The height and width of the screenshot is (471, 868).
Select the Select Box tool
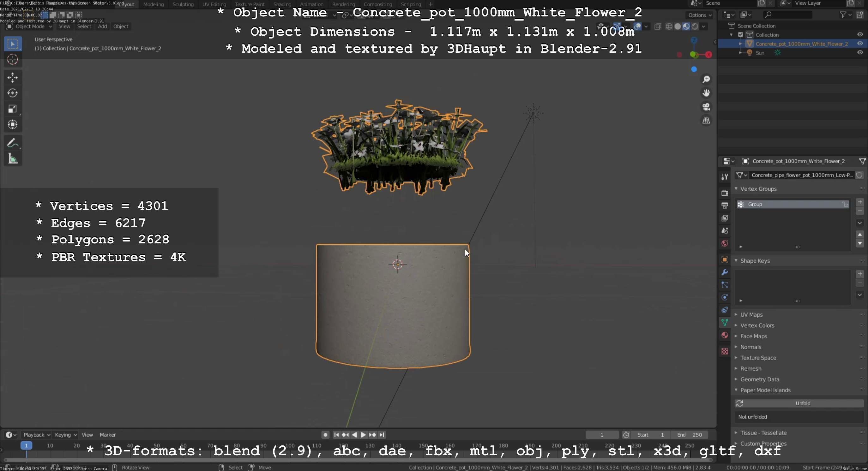[x=13, y=44]
